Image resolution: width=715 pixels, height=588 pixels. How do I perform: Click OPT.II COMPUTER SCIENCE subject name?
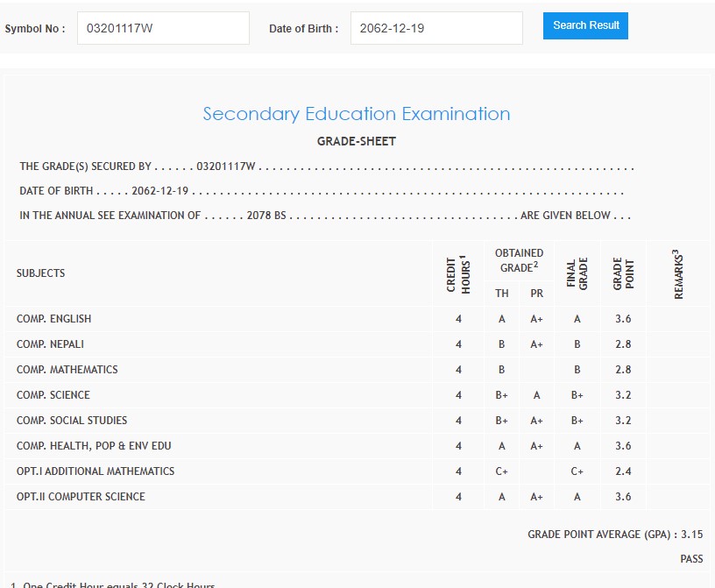click(81, 497)
